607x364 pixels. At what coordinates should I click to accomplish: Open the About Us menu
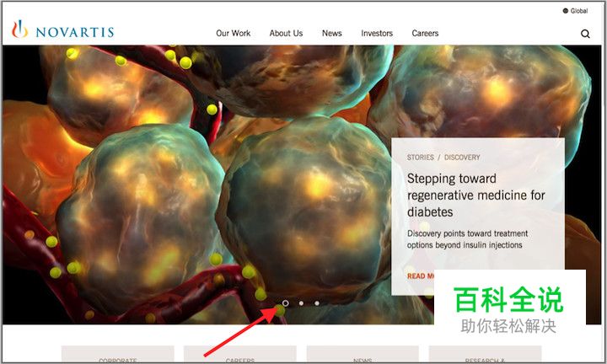(286, 33)
